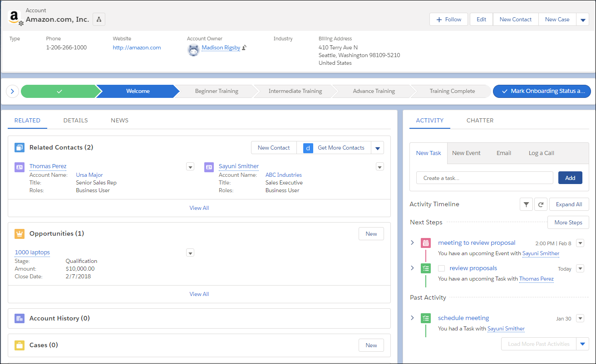Open the 1000 laptops opportunity

point(32,252)
